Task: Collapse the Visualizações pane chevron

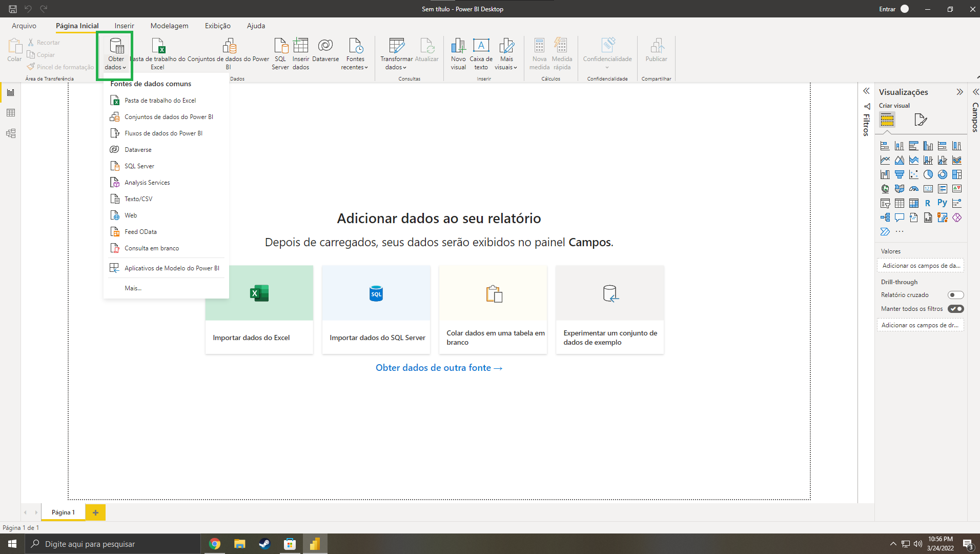Action: (x=959, y=92)
